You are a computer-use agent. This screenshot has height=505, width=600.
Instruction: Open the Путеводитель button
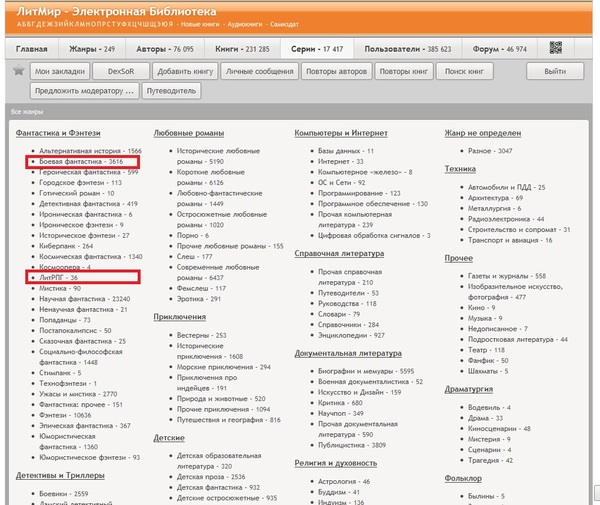[x=172, y=91]
